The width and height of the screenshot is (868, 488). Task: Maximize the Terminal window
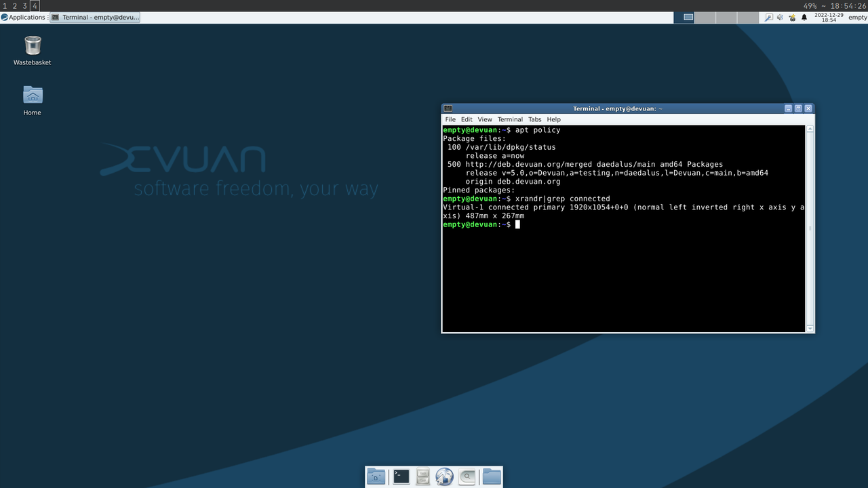pyautogui.click(x=798, y=108)
